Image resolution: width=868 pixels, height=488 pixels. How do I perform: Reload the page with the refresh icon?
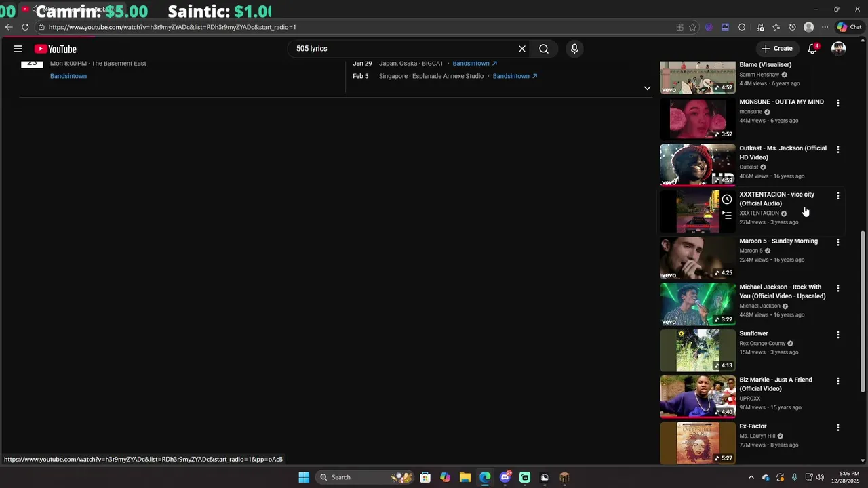click(25, 27)
